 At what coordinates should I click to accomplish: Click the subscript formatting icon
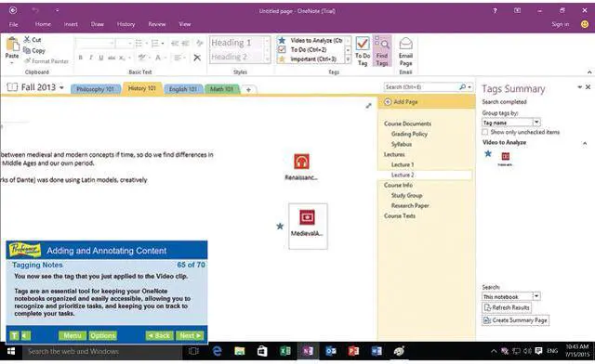click(x=122, y=58)
